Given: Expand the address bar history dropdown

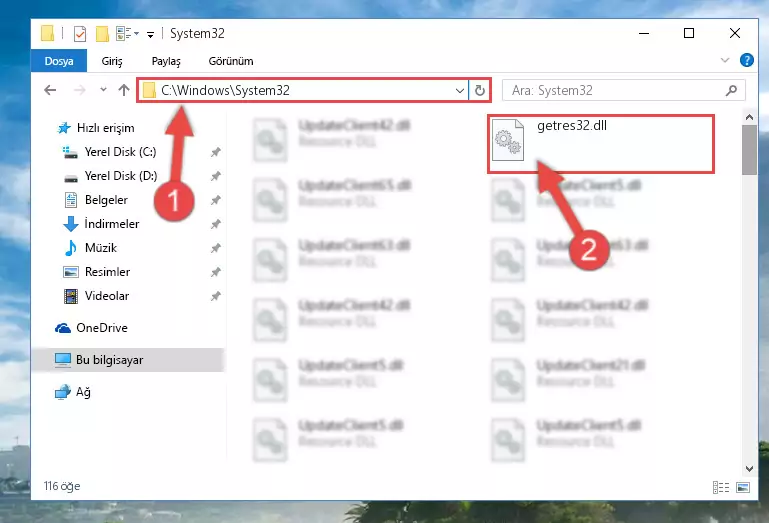Looking at the screenshot, I should tap(460, 90).
